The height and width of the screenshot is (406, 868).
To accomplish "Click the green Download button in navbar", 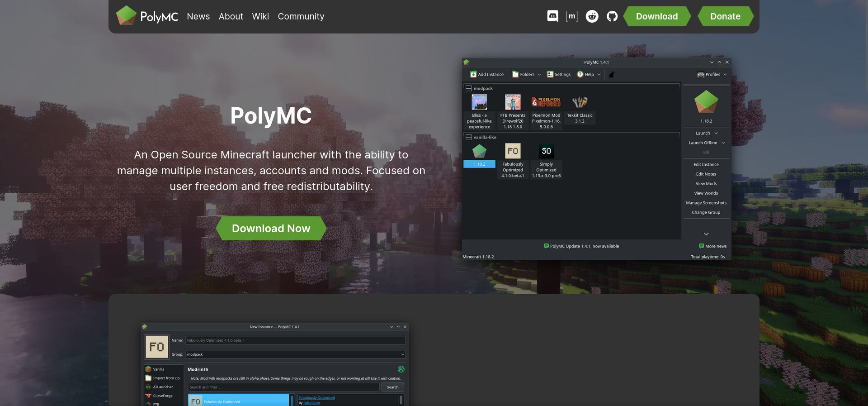I will [x=657, y=16].
